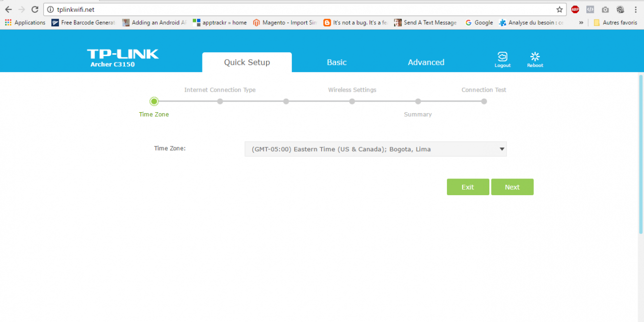Click the Next button
Screen dimensions: 644x322
point(512,187)
